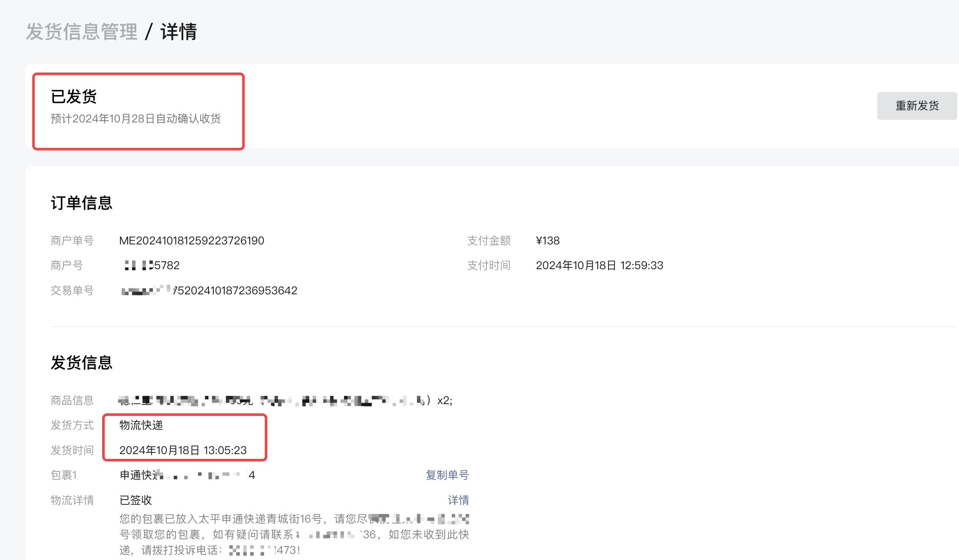Click the auto-confirm receipt date text
Image resolution: width=959 pixels, height=560 pixels.
coord(136,119)
